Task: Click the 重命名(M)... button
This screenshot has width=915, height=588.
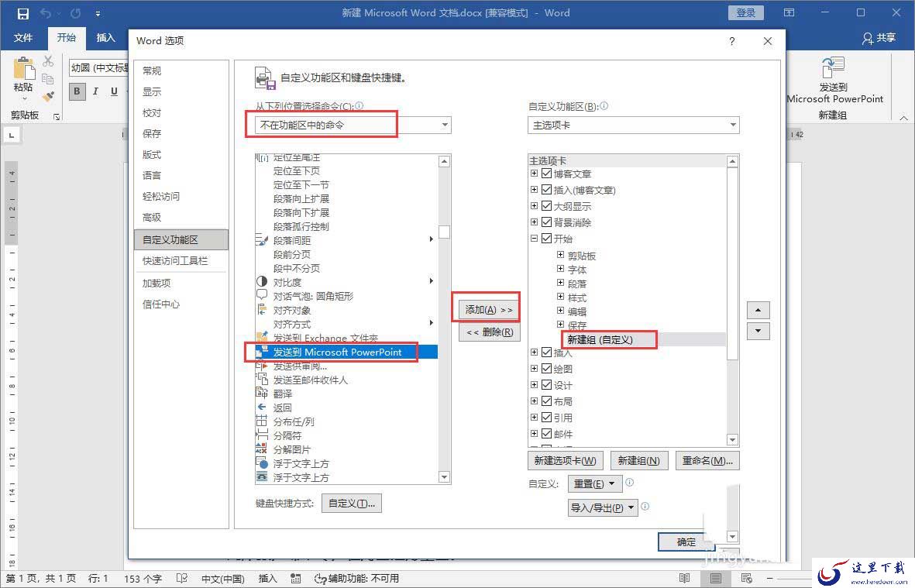Action: pos(707,460)
